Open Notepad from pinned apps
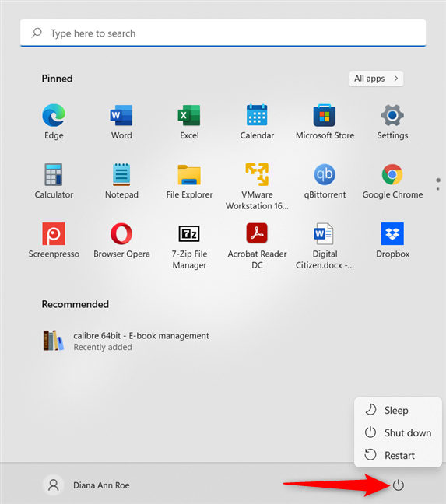The height and width of the screenshot is (504, 446). (x=121, y=181)
